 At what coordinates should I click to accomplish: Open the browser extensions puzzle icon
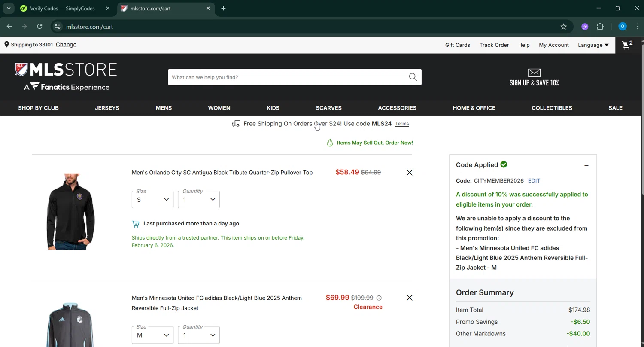600,27
